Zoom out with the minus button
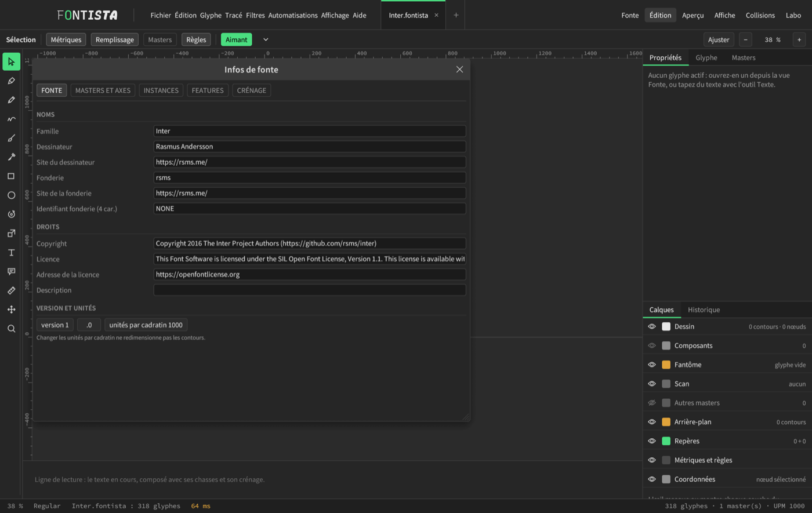812x513 pixels. [746, 39]
